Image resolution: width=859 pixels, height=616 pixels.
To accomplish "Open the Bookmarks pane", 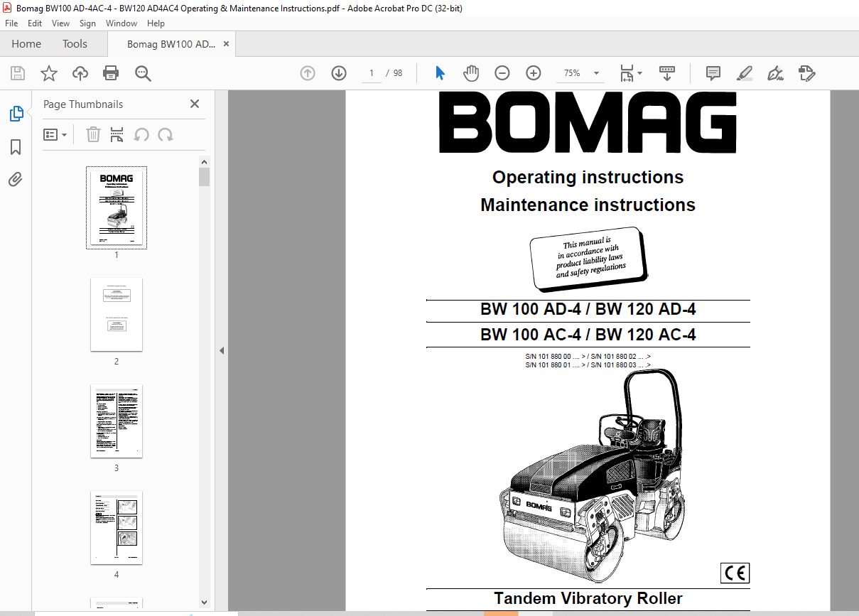I will pos(16,147).
